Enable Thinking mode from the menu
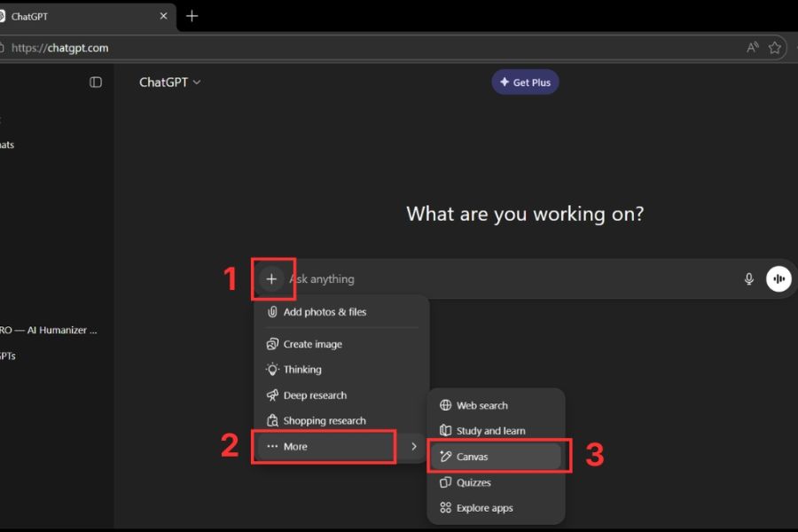 click(x=302, y=370)
